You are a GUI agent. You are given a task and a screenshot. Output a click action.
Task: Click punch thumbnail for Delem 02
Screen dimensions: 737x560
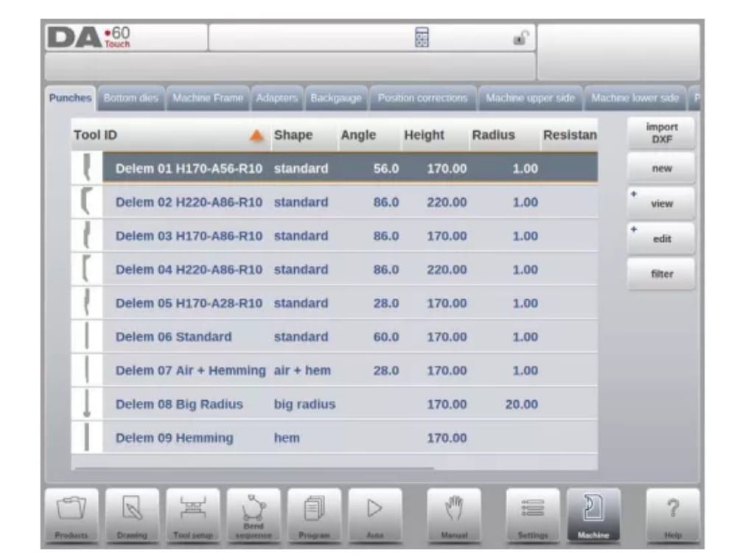tap(87, 202)
